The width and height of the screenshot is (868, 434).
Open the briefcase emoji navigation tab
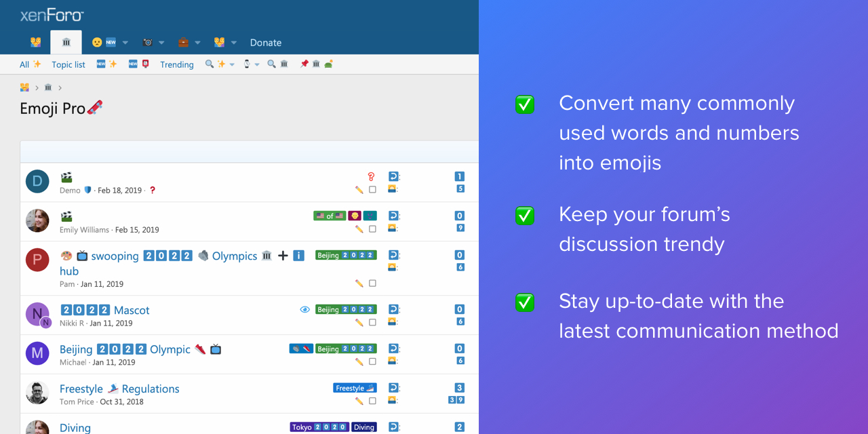pos(184,42)
